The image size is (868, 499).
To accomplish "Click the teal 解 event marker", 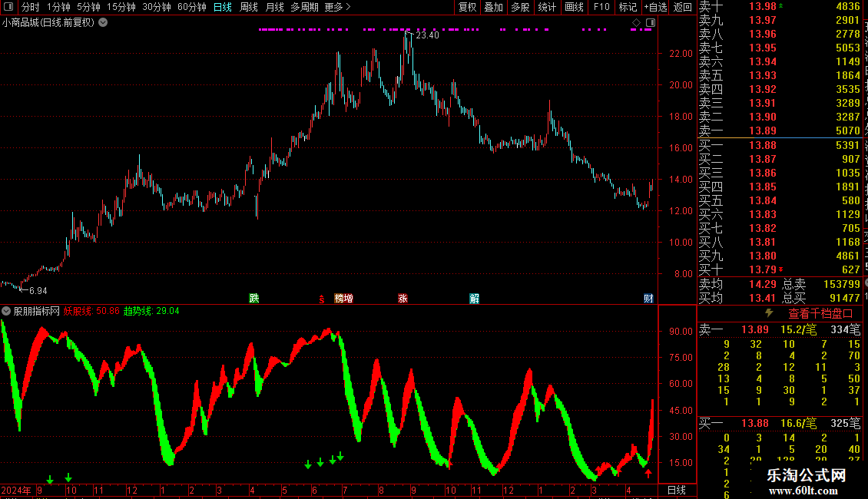I will pos(475,298).
